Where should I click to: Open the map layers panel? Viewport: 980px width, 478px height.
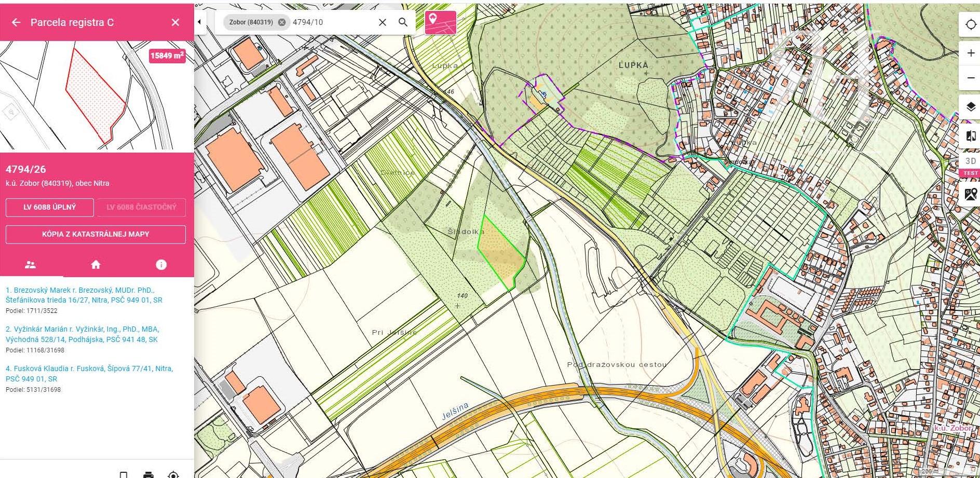tap(970, 107)
